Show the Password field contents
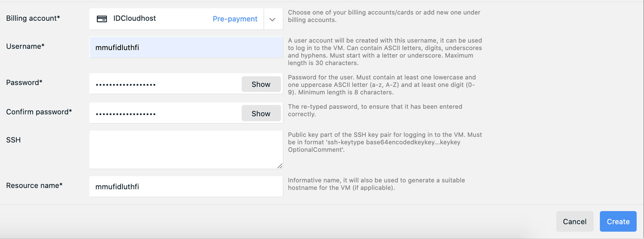644x239 pixels. [261, 85]
